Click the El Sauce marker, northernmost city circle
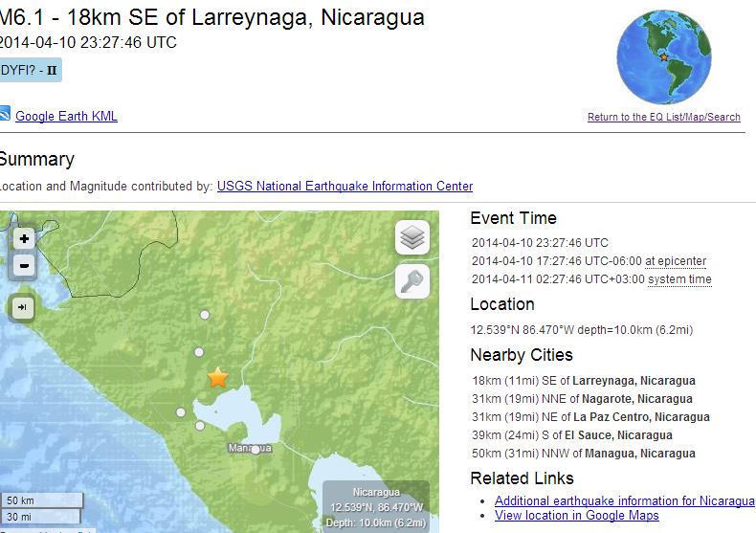 point(204,314)
